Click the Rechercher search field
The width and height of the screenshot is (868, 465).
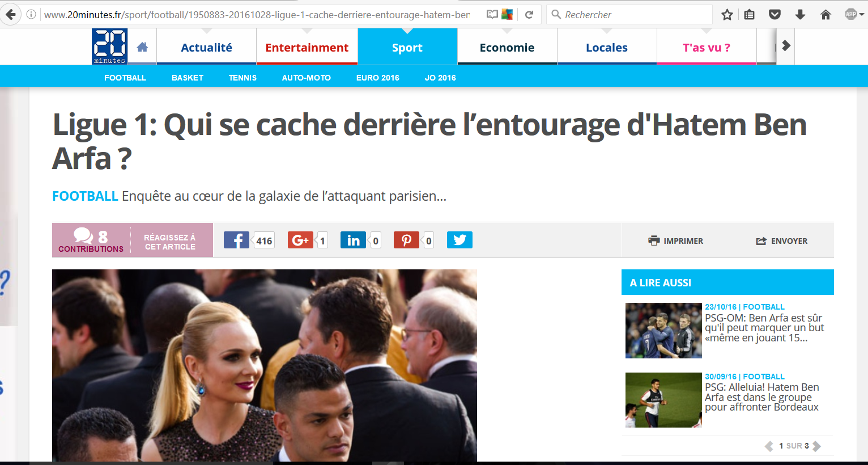click(x=629, y=15)
